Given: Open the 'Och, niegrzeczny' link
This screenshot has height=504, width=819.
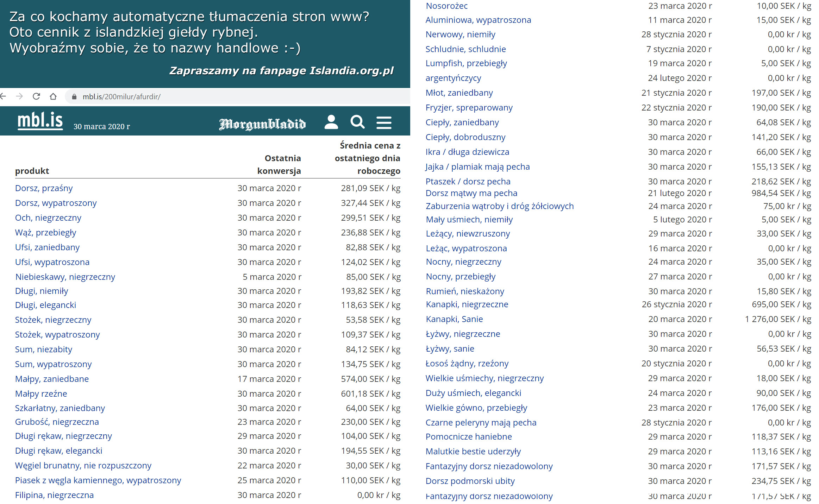Looking at the screenshot, I should tap(48, 218).
